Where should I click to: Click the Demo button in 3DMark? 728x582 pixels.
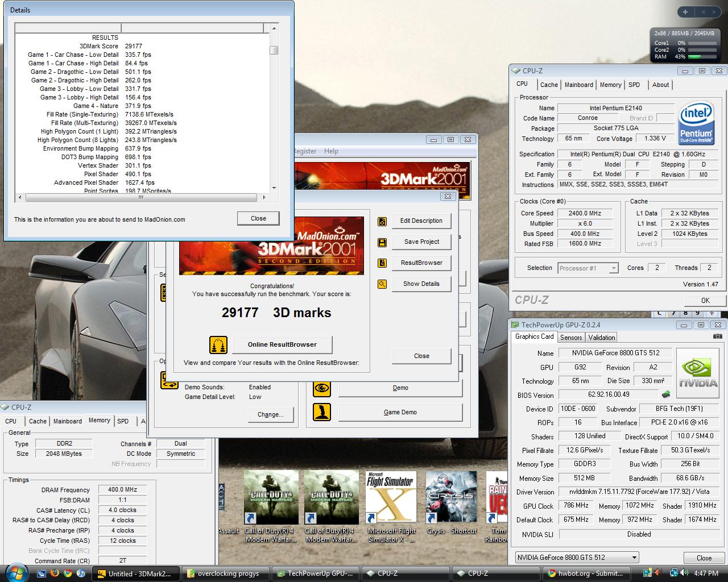point(400,388)
